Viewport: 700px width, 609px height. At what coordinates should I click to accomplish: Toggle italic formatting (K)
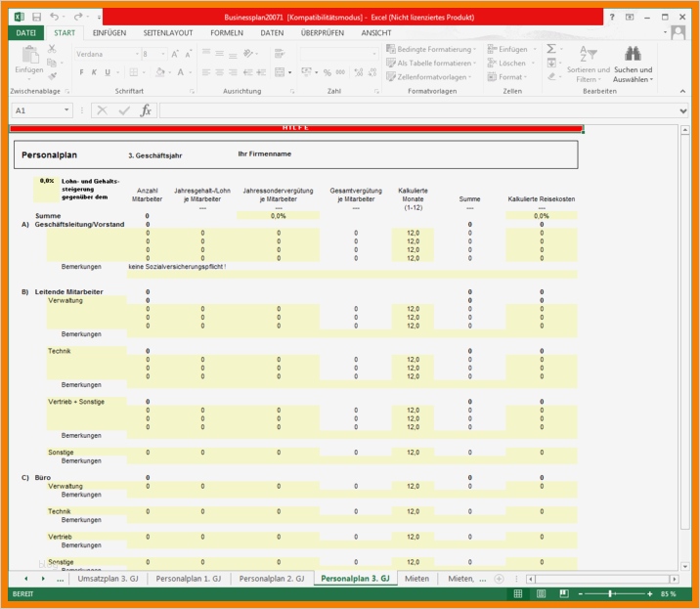coord(94,72)
